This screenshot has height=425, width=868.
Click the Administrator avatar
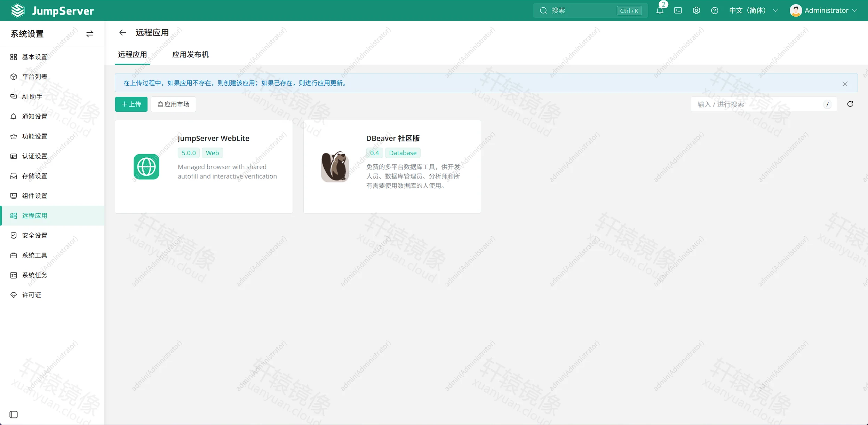(x=796, y=10)
